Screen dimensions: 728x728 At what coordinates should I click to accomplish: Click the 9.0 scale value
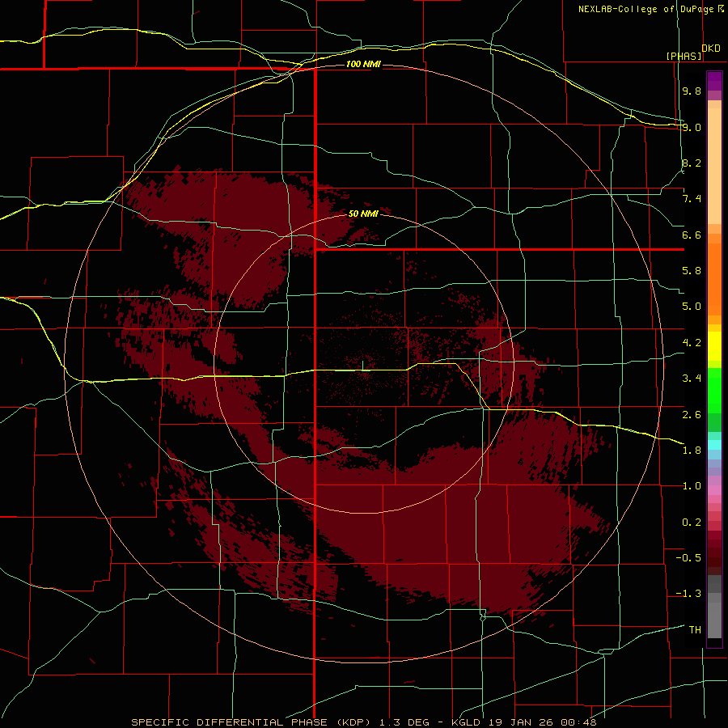point(692,127)
